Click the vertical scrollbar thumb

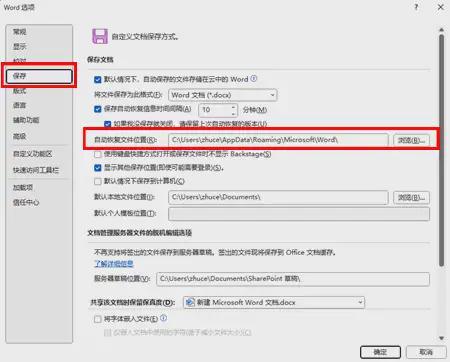click(441, 150)
